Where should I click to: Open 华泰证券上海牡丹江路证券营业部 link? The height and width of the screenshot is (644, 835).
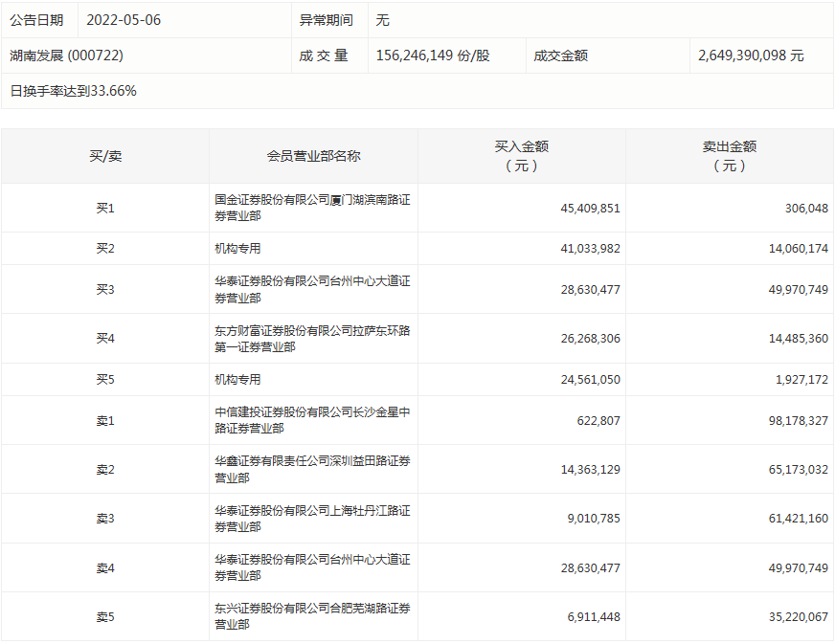[x=308, y=517]
